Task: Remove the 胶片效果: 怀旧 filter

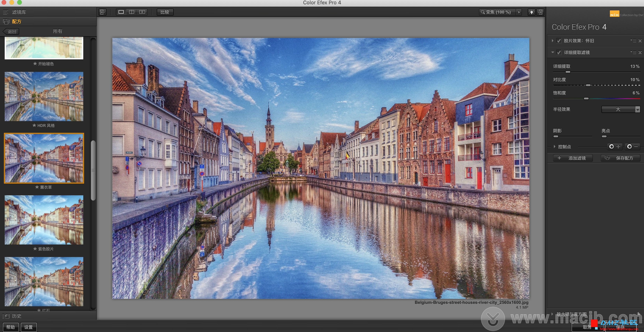Action: pyautogui.click(x=640, y=41)
